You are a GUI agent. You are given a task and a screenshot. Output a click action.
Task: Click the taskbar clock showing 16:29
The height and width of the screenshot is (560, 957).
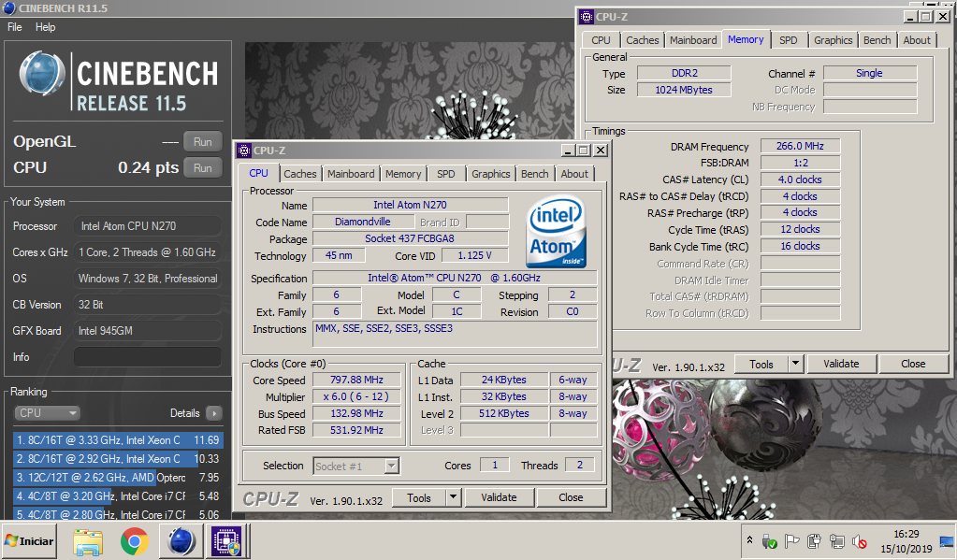(906, 541)
